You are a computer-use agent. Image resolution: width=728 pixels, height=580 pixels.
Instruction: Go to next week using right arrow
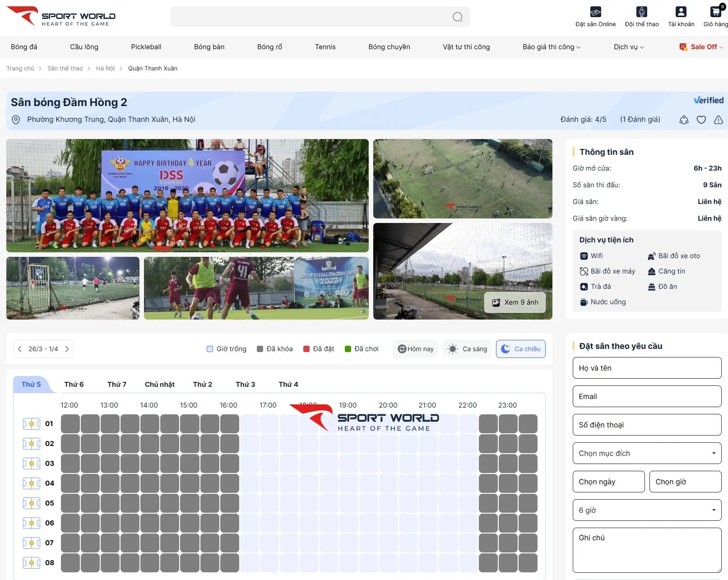(67, 349)
